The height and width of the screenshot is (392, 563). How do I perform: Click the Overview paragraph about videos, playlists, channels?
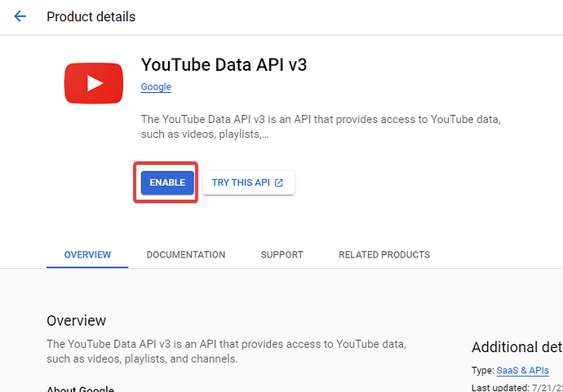coord(227,351)
